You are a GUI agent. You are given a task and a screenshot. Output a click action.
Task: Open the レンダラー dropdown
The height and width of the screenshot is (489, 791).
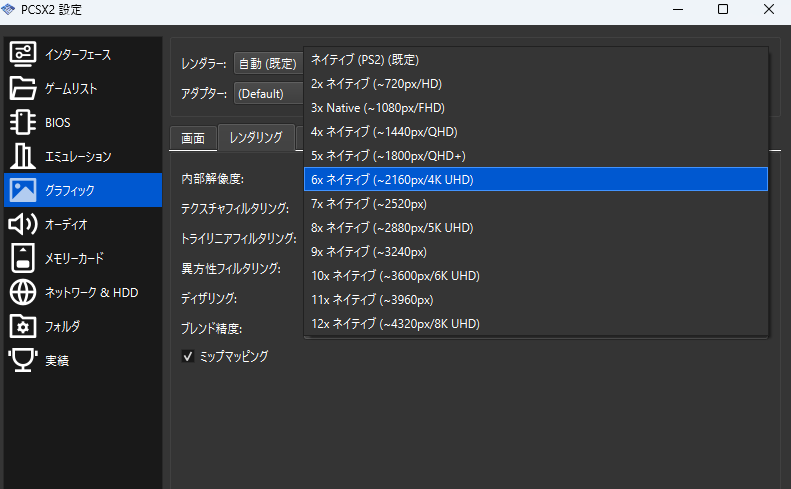click(268, 64)
